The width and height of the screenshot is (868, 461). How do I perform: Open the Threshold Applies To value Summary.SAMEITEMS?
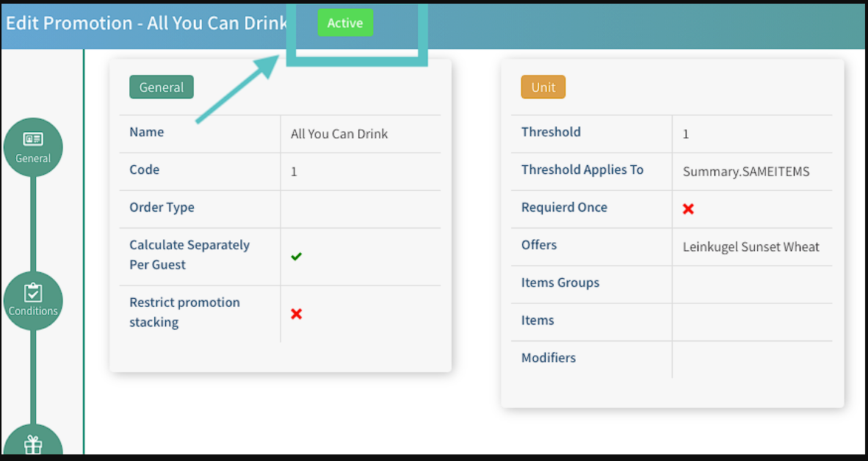745,171
